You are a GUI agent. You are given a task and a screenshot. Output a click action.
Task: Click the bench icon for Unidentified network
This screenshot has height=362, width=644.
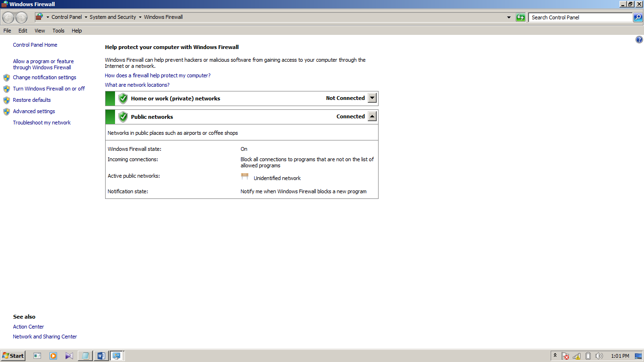point(245,177)
